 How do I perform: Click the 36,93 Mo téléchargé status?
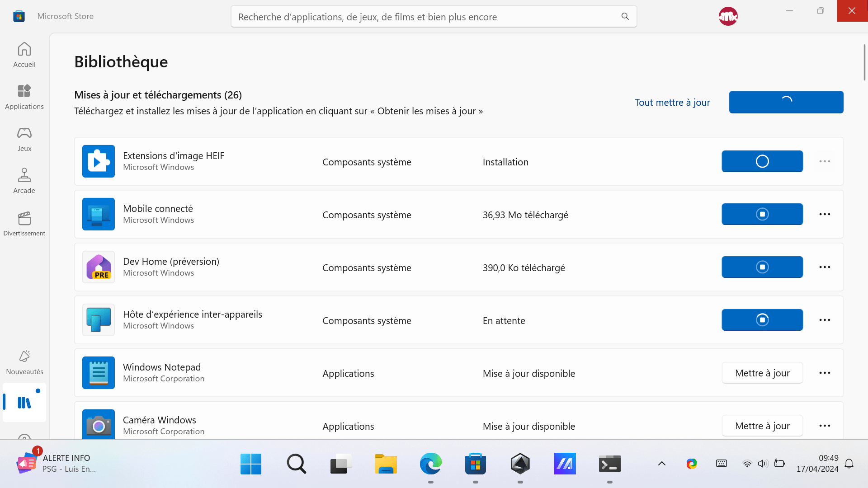[x=525, y=215]
